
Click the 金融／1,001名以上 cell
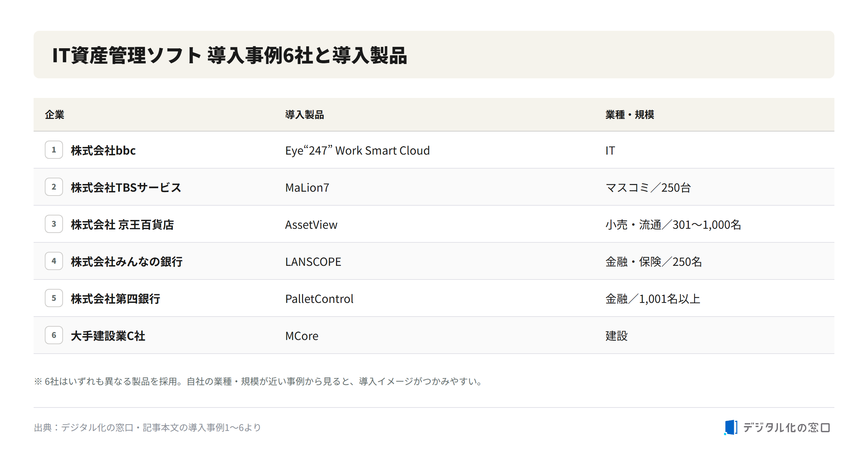click(653, 299)
